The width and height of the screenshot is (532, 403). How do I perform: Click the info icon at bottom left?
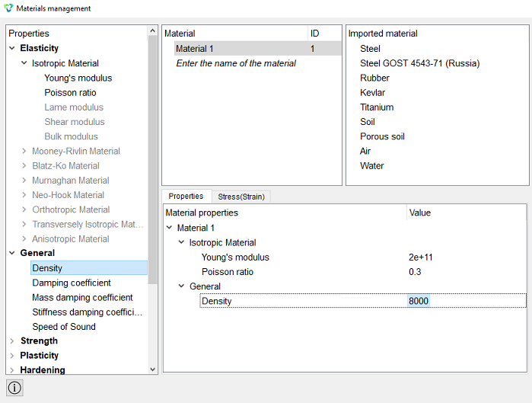tap(14, 387)
